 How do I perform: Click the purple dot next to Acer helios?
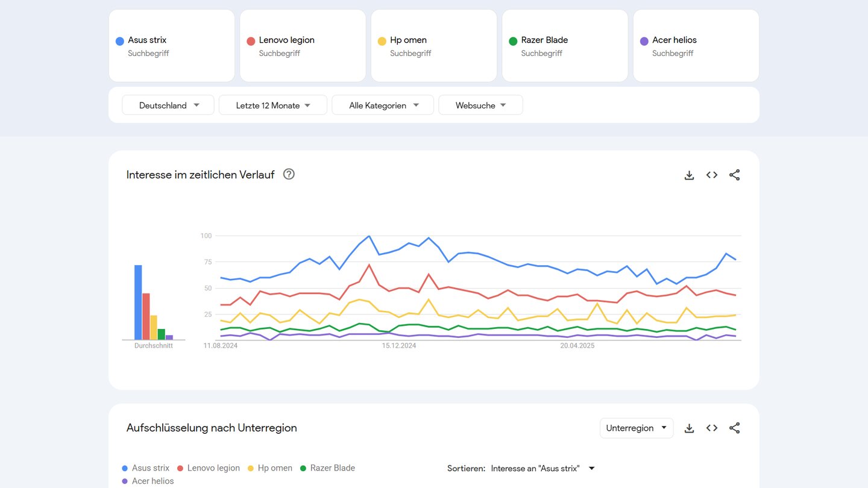tap(644, 41)
